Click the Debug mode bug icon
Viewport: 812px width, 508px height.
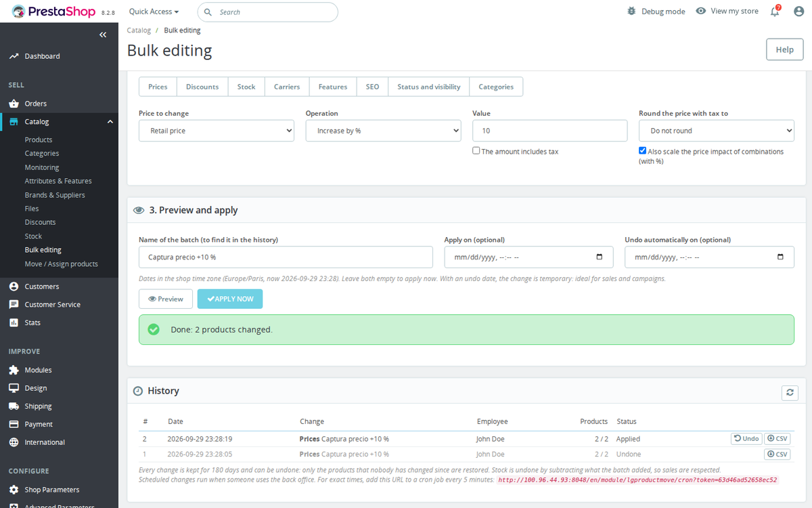coord(631,12)
